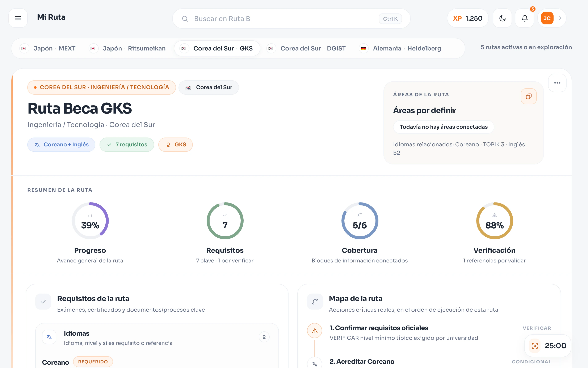Viewport: 588px width, 368px height.
Task: Select the Corea del Sur · GKS tab
Action: click(x=217, y=48)
